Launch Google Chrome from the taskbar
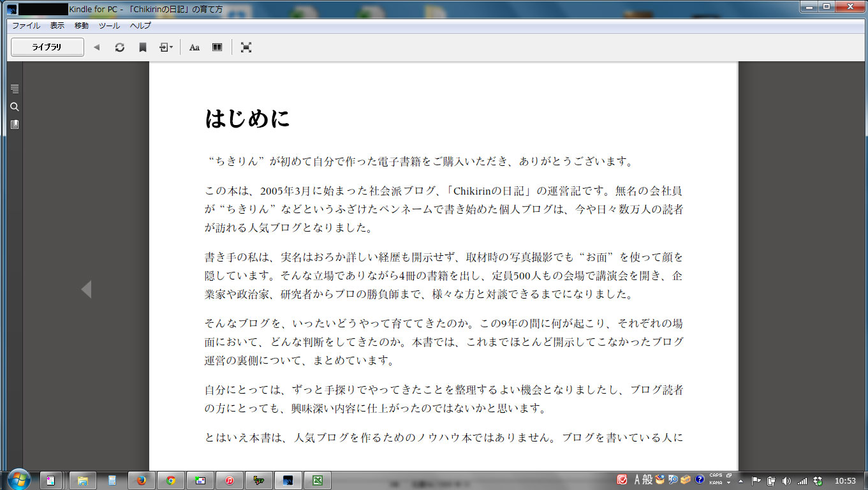Screen dimensions: 868x490 (x=171, y=480)
